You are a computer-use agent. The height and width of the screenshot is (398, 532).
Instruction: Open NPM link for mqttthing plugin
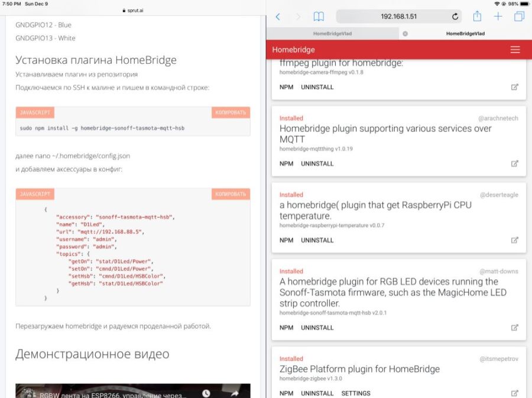point(286,164)
